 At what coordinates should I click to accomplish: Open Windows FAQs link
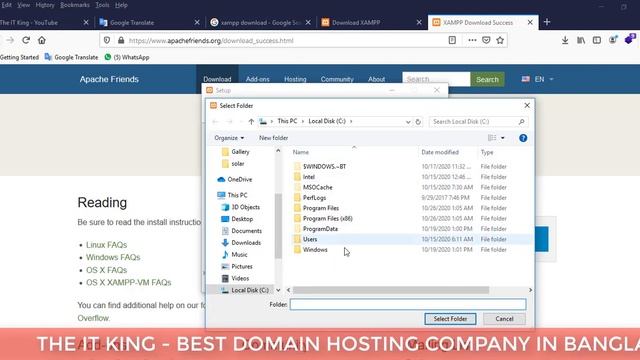click(113, 257)
